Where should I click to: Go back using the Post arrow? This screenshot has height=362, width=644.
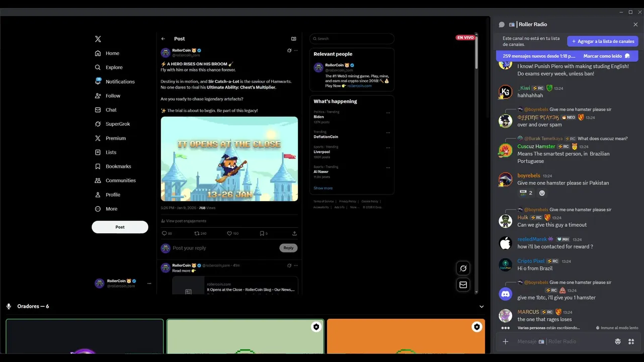163,39
